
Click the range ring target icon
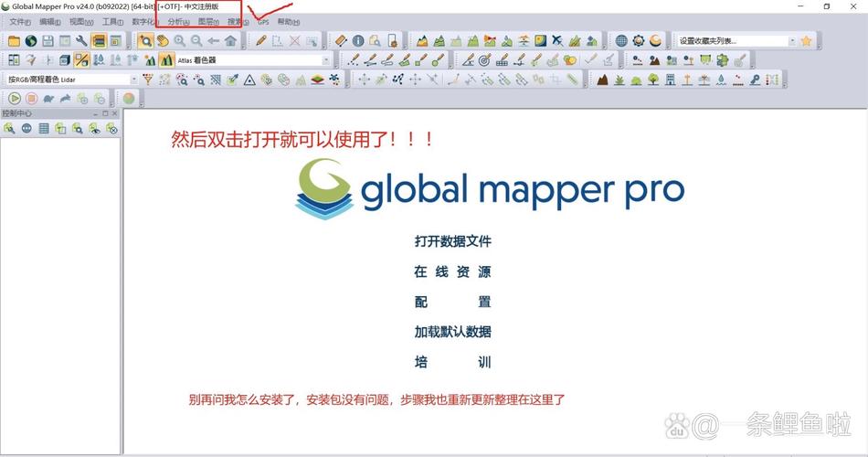[484, 59]
